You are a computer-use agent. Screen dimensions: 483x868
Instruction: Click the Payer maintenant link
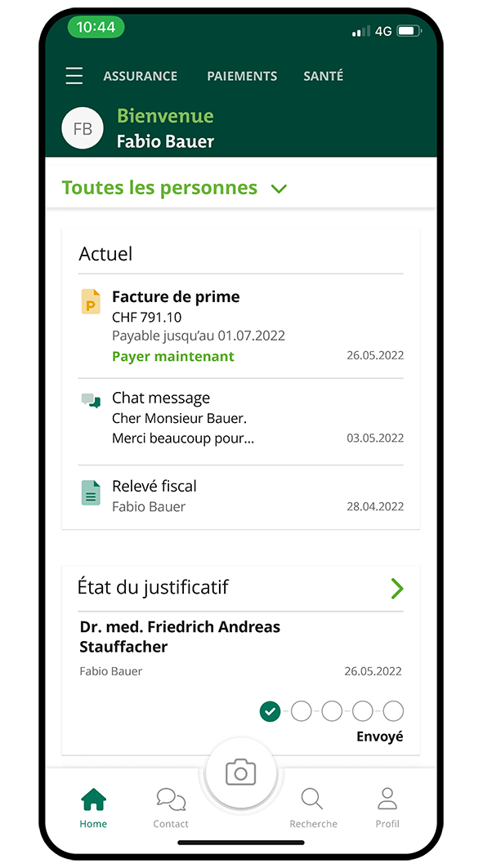(173, 356)
